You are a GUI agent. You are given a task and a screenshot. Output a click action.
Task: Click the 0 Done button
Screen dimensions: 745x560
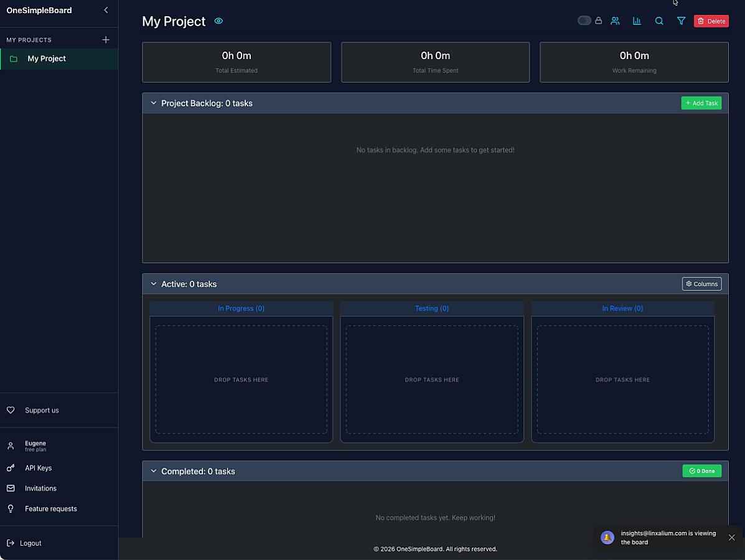pyautogui.click(x=702, y=470)
